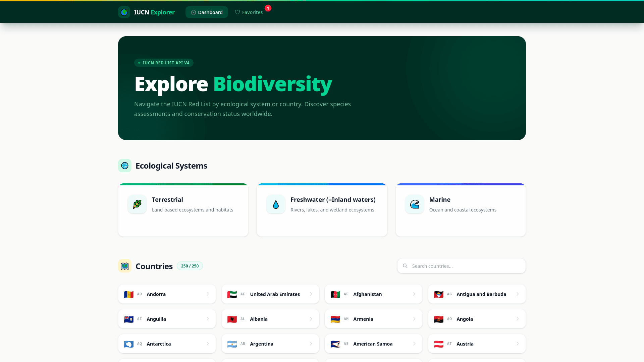Image resolution: width=644 pixels, height=362 pixels.
Task: Open the Dashboard tab
Action: pyautogui.click(x=207, y=12)
